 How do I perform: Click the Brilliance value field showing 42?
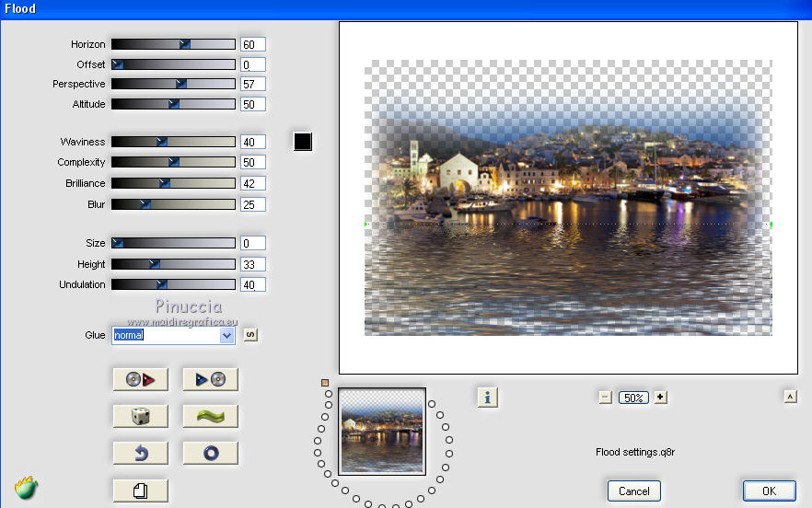pyautogui.click(x=252, y=183)
